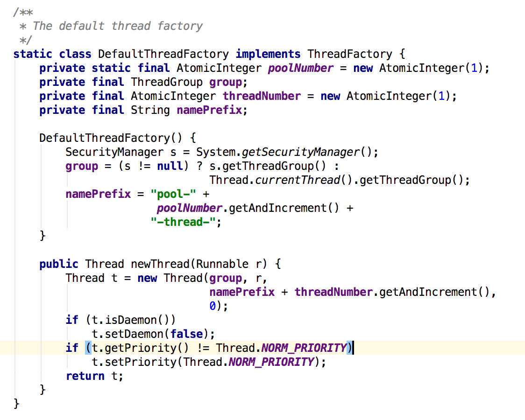Click the numeric 1 in poolNumber's AtomicInteger(1)

474,68
